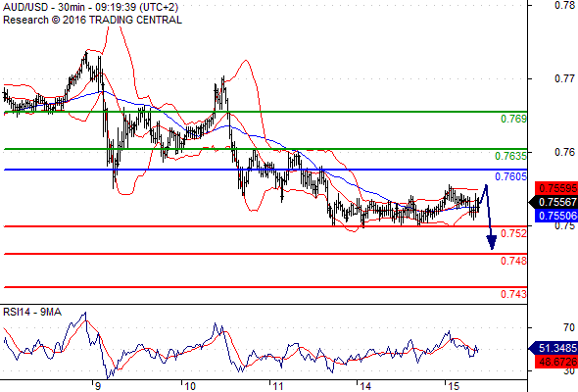Click the 0.78 price axis label
Screen dimensions: 578x392
(564, 5)
